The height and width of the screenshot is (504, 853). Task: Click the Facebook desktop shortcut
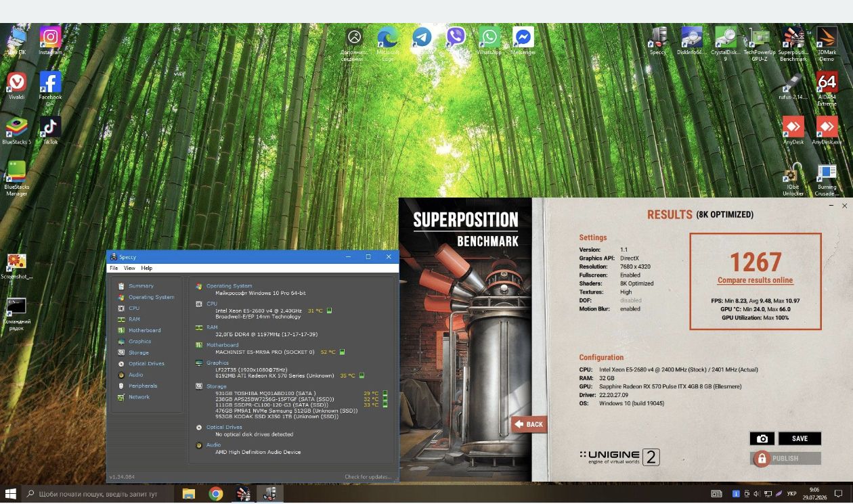[50, 86]
